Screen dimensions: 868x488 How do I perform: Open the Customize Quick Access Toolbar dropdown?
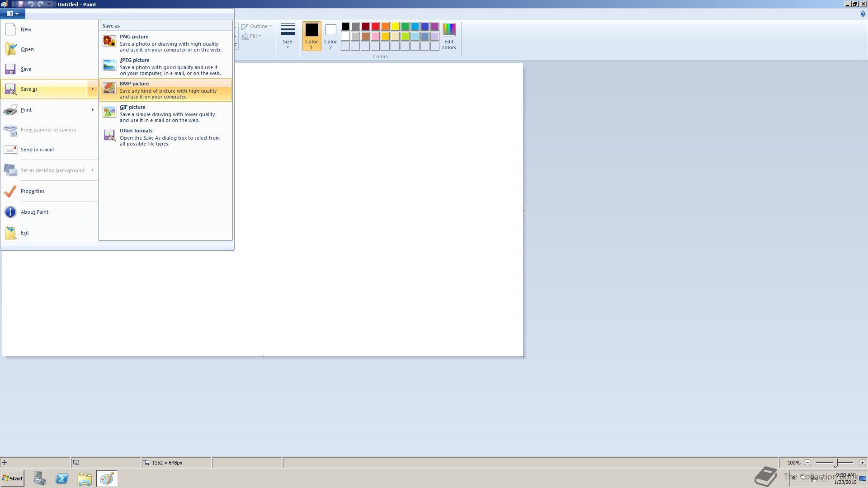coord(49,5)
